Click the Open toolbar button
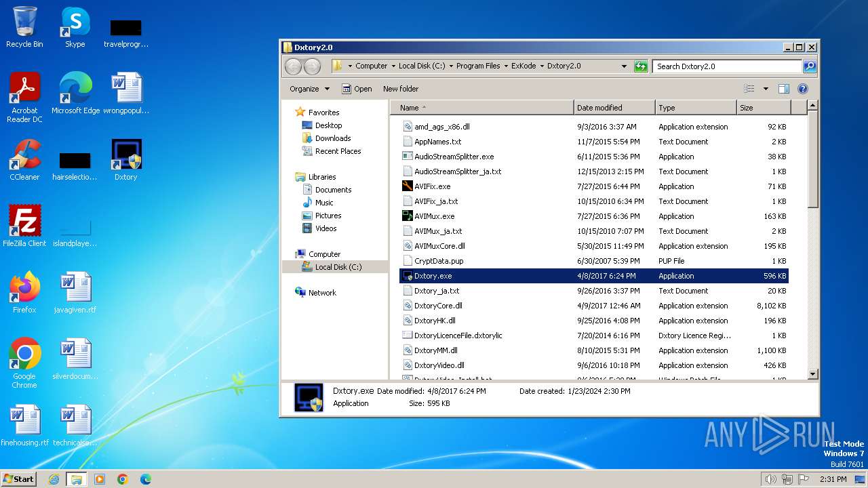868x488 pixels. (x=357, y=89)
